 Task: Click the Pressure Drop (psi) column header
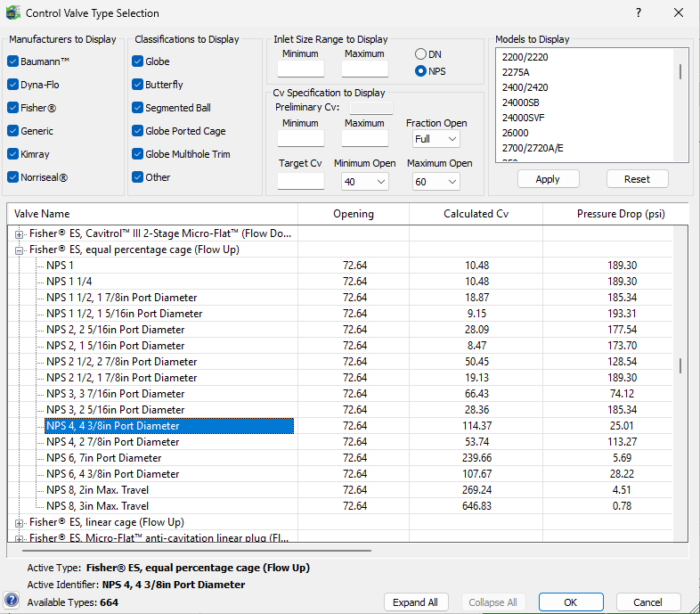[x=615, y=214]
